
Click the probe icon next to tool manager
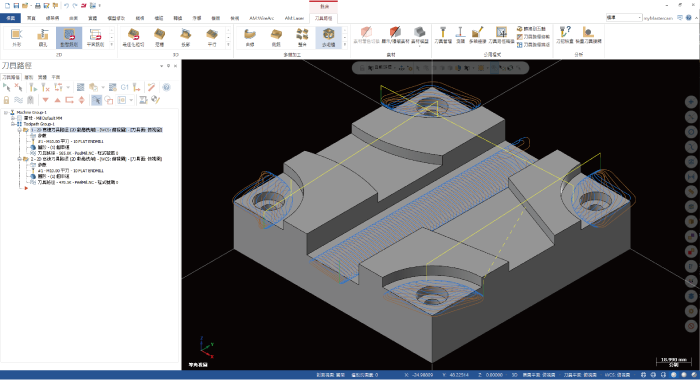click(460, 35)
